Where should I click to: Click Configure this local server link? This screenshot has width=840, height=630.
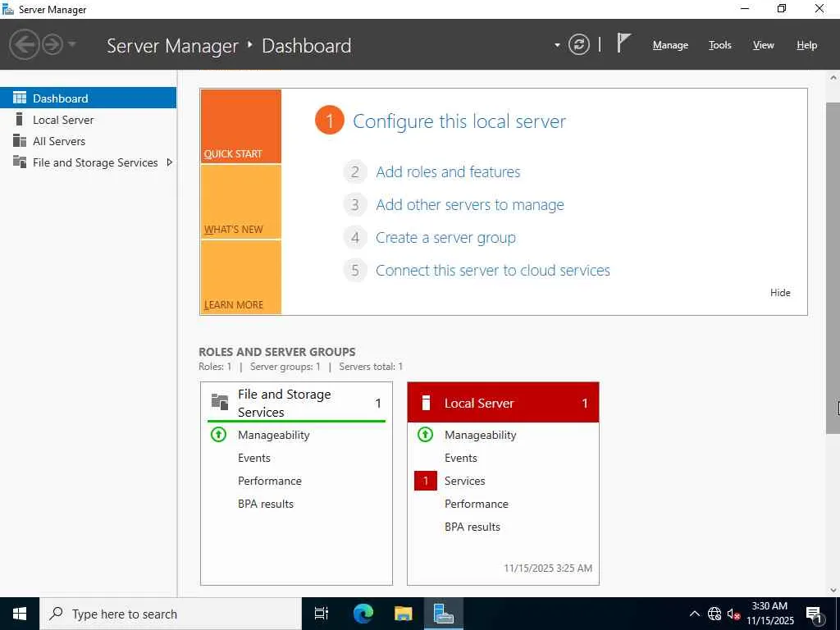click(x=459, y=121)
